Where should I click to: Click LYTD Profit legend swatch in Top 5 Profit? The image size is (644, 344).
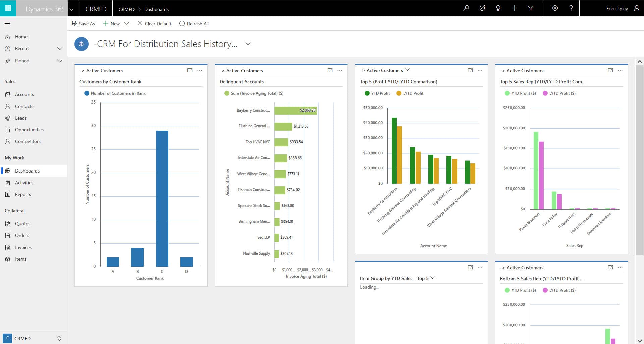399,93
